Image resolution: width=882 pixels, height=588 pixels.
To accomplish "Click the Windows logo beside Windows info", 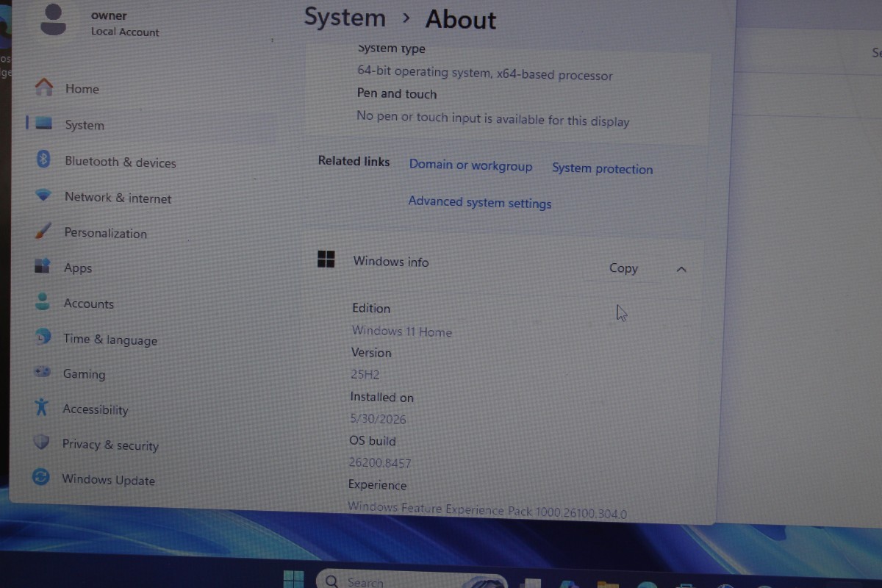I will [326, 259].
